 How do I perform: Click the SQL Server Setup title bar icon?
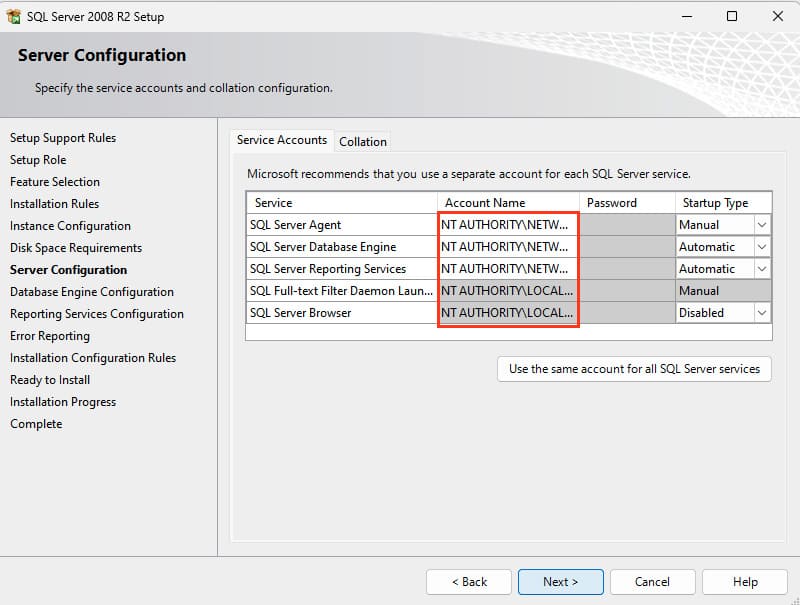pos(13,16)
